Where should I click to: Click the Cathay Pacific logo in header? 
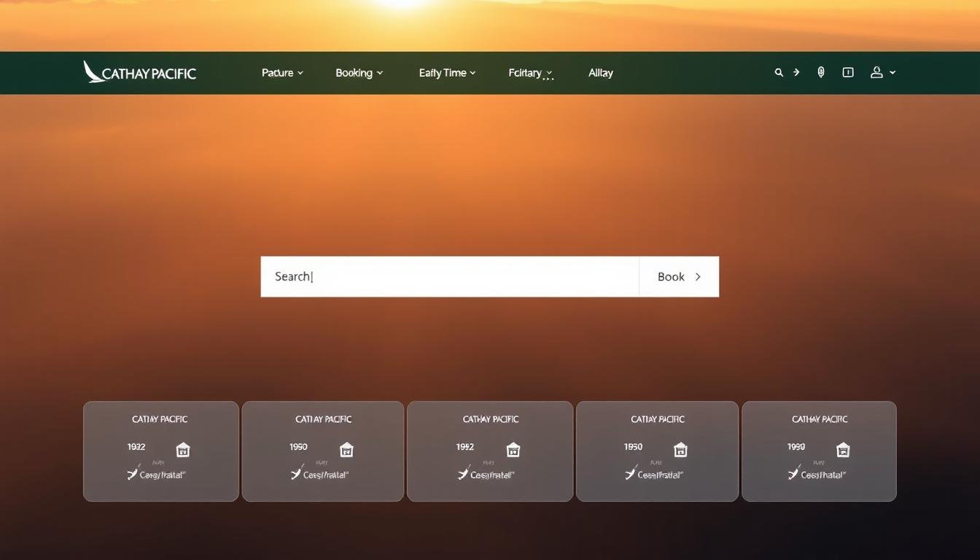point(139,73)
